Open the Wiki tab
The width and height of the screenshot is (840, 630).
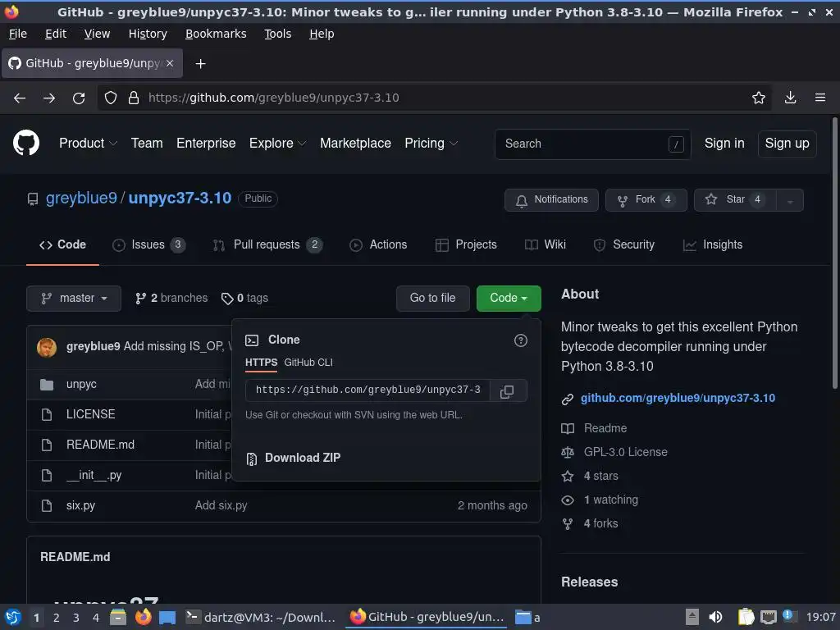(x=546, y=244)
